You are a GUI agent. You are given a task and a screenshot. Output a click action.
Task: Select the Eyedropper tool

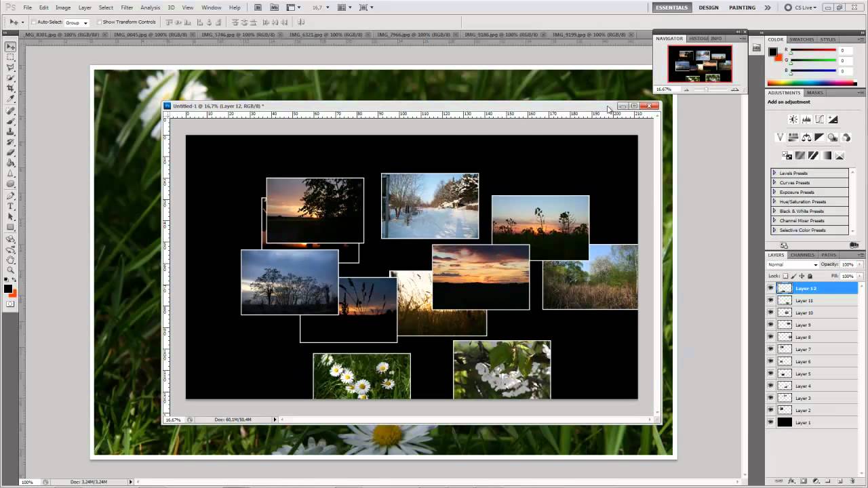tap(11, 99)
